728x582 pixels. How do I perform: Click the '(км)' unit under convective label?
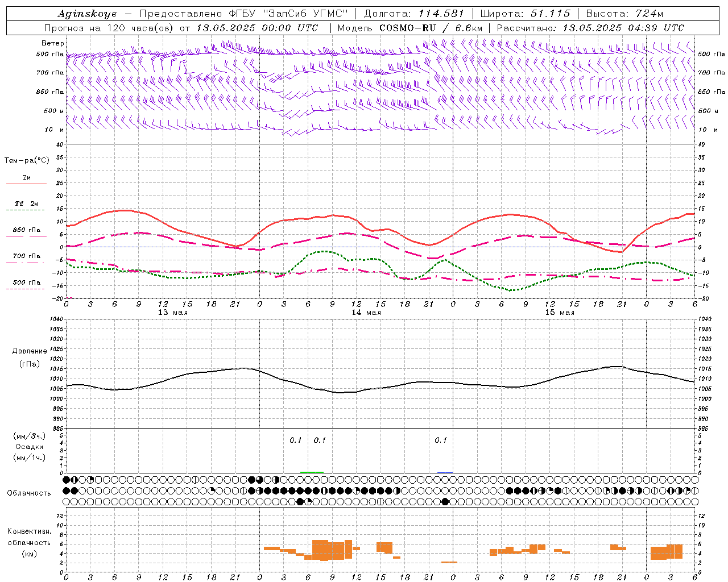point(30,554)
